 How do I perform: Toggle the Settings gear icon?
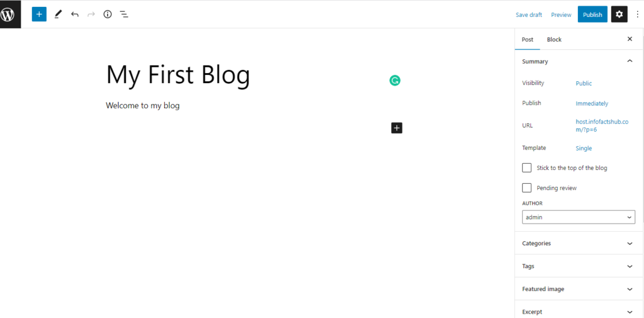pos(619,14)
